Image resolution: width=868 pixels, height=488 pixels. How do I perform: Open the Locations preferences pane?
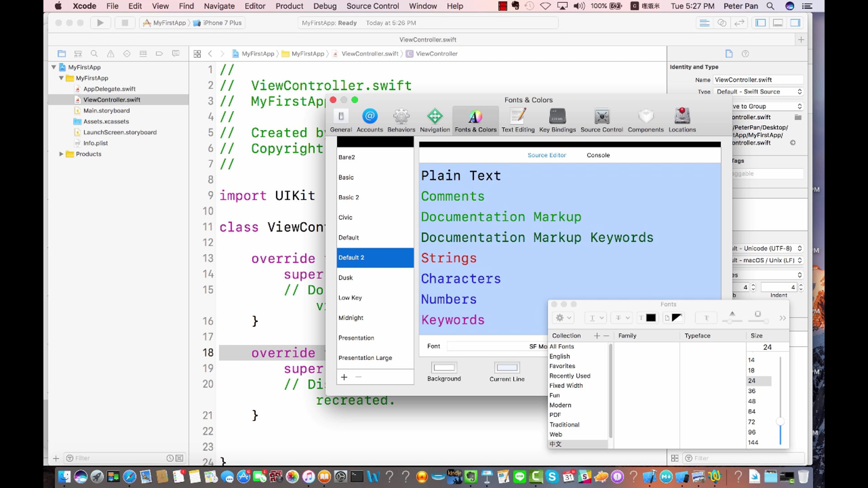tap(682, 120)
